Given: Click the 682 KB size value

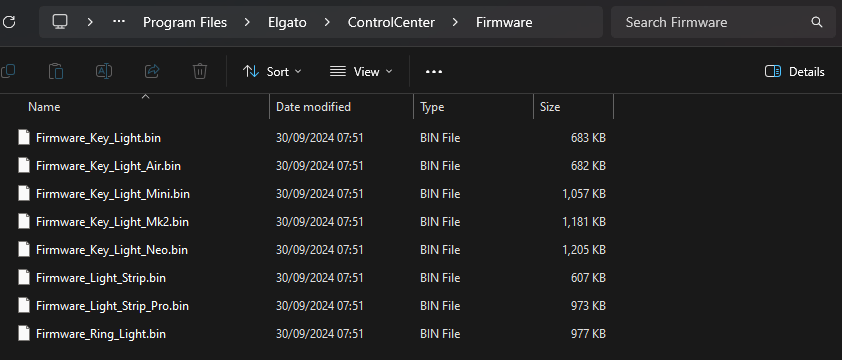Looking at the screenshot, I should (x=588, y=166).
